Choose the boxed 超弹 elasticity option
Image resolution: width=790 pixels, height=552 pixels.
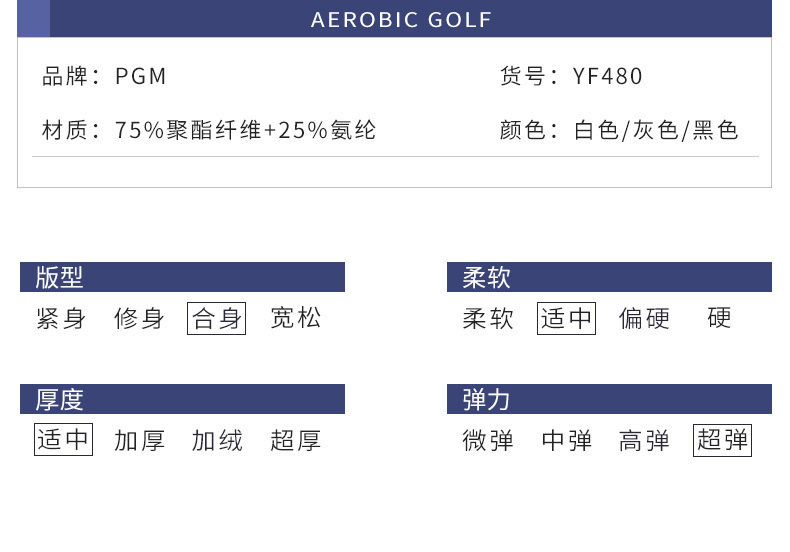(x=722, y=440)
